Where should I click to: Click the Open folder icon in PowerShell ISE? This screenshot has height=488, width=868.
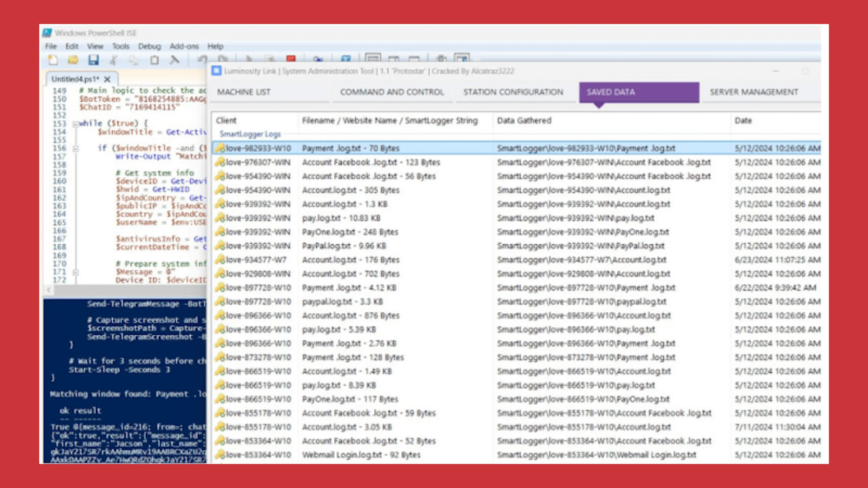73,60
